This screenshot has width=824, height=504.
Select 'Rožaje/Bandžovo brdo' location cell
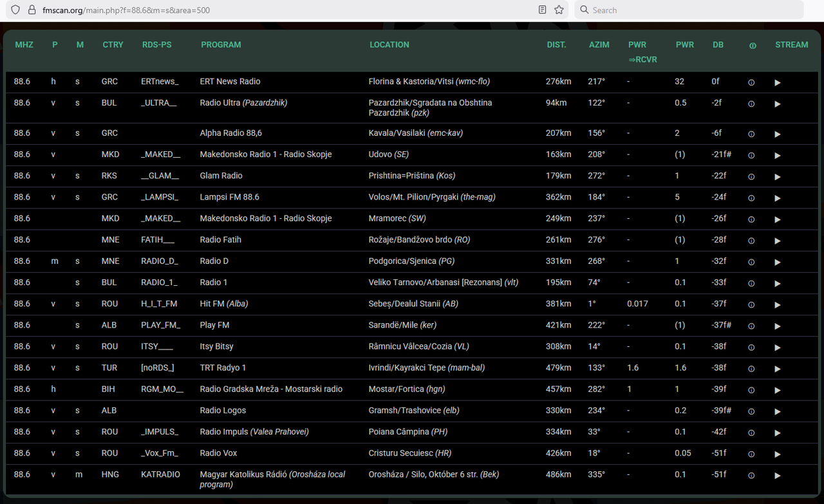pos(419,239)
